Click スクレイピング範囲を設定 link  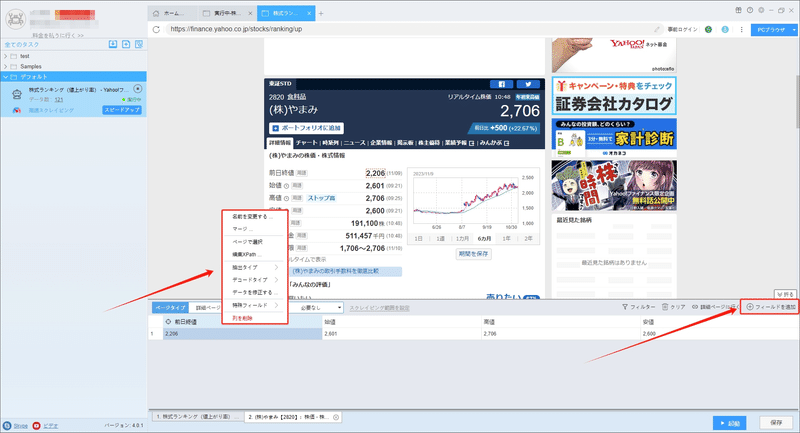[x=379, y=308]
